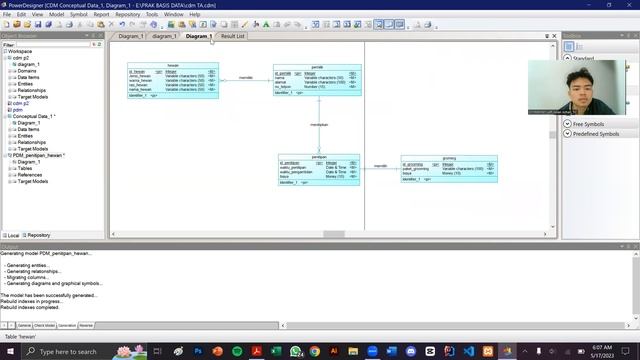The image size is (640, 360).
Task: Collapse the Standard section in Toolbox
Action: pyautogui.click(x=567, y=58)
